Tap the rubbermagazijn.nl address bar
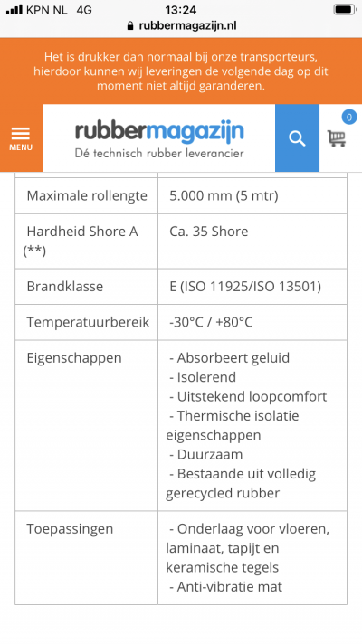362x644 pixels. click(x=182, y=26)
